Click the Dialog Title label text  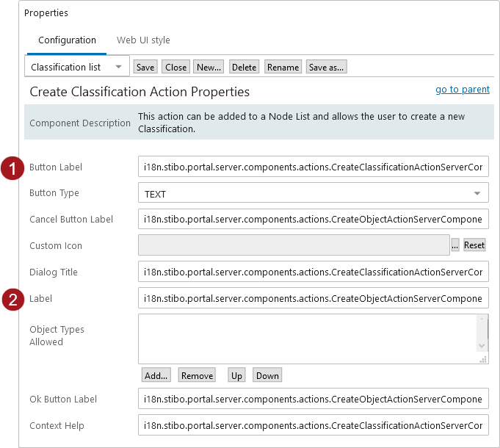[54, 272]
